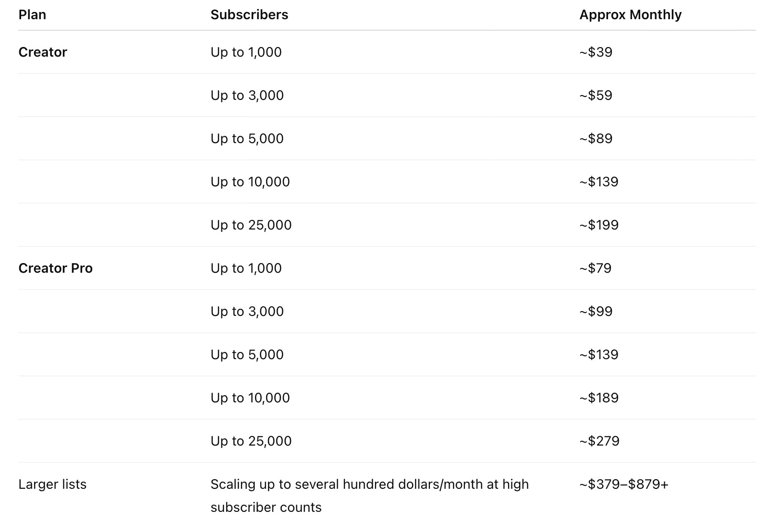
Task: Click the Subscribers column header
Action: [249, 14]
